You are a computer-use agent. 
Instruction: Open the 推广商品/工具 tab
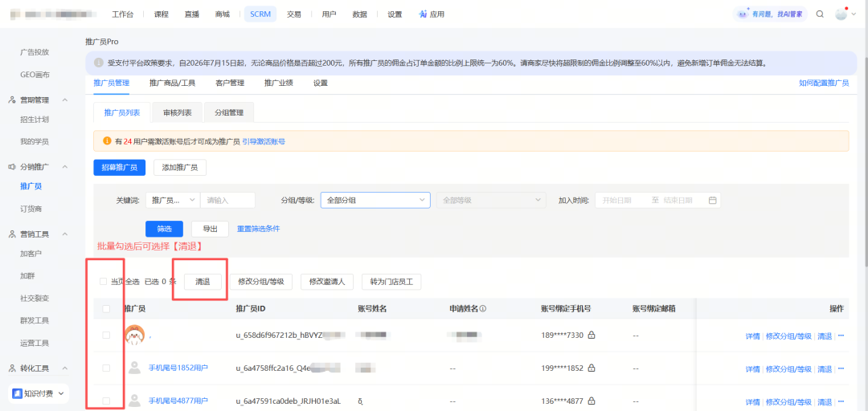click(x=172, y=83)
